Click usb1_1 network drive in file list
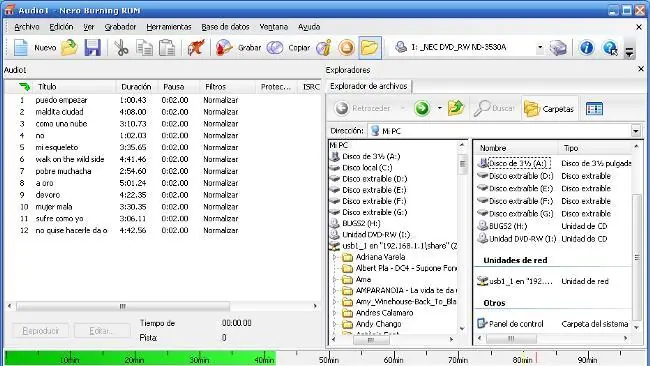Viewport: 650px width, 366px height. click(x=521, y=281)
